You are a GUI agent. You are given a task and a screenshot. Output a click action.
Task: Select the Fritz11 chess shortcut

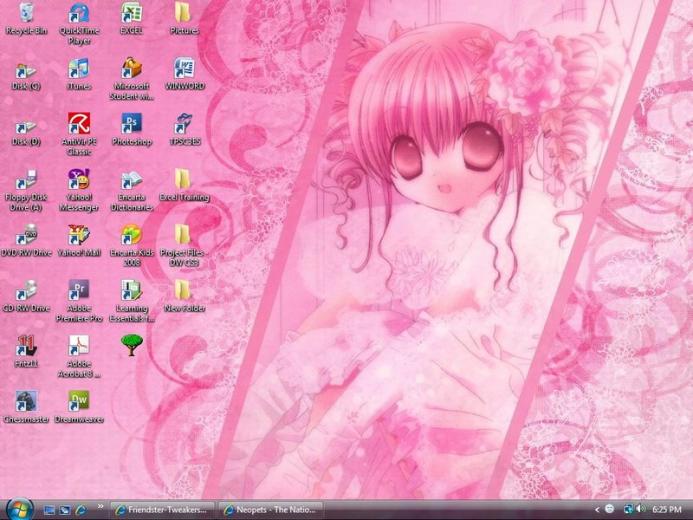click(26, 352)
